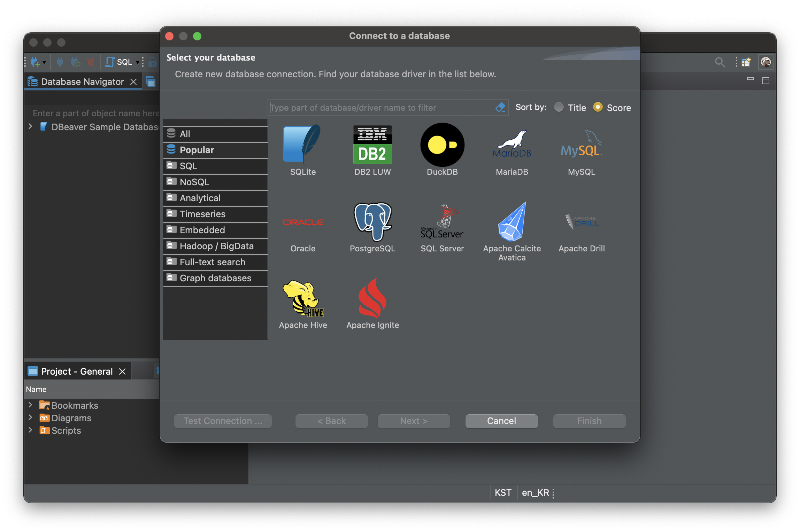Select the SQL category
Image resolution: width=800 pixels, height=532 pixels.
click(x=215, y=166)
